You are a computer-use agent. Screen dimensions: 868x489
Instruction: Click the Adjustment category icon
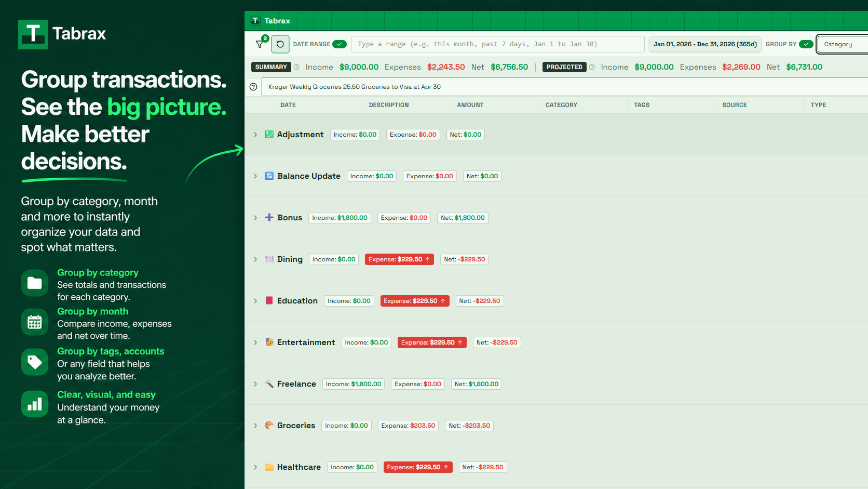[269, 135]
